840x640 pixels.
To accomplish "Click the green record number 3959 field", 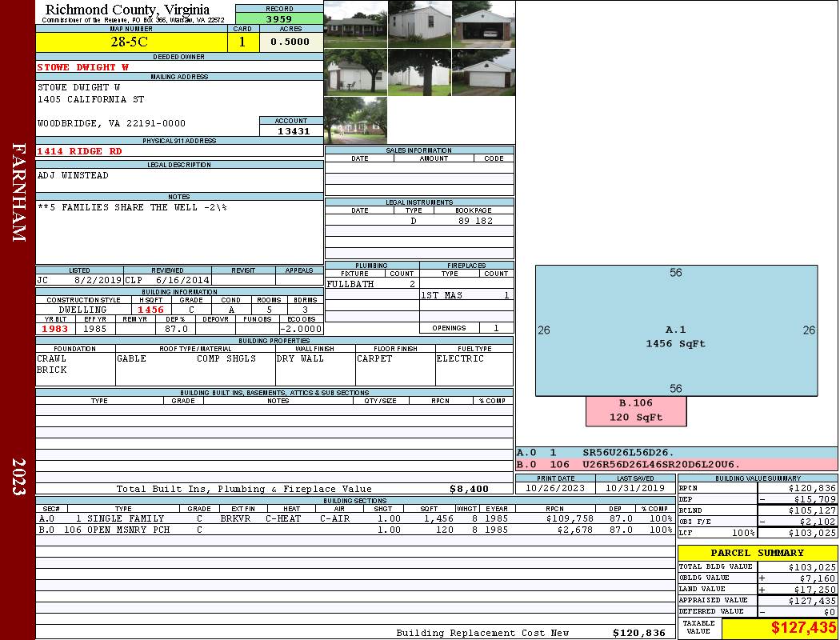I will pos(278,18).
